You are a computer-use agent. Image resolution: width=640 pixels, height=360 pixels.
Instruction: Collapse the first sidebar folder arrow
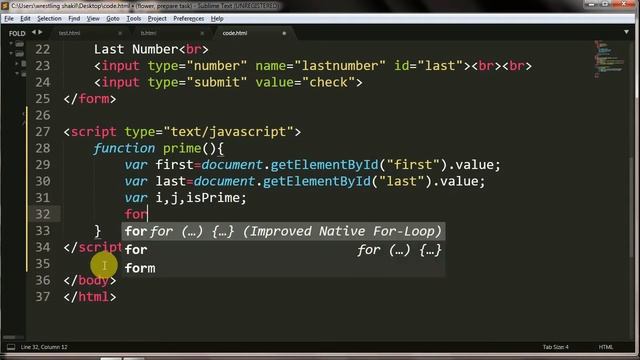11,44
